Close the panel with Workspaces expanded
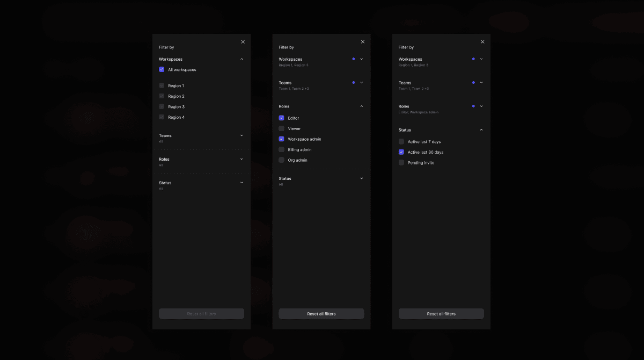The width and height of the screenshot is (644, 360). (x=243, y=42)
